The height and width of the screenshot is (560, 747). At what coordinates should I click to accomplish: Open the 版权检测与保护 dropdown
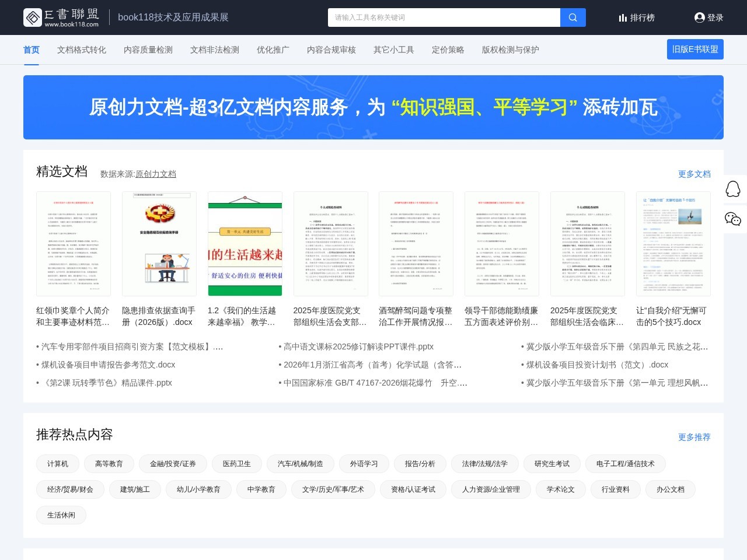pyautogui.click(x=509, y=50)
